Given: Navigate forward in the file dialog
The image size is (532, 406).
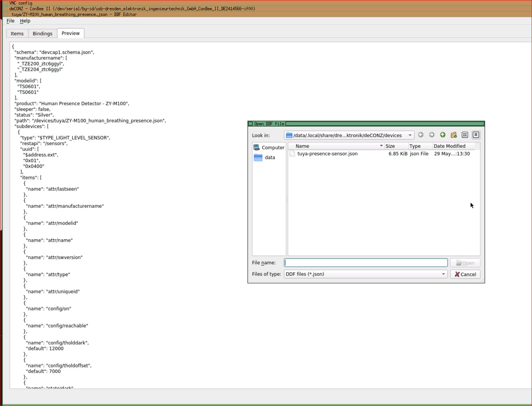Looking at the screenshot, I should pyautogui.click(x=432, y=135).
